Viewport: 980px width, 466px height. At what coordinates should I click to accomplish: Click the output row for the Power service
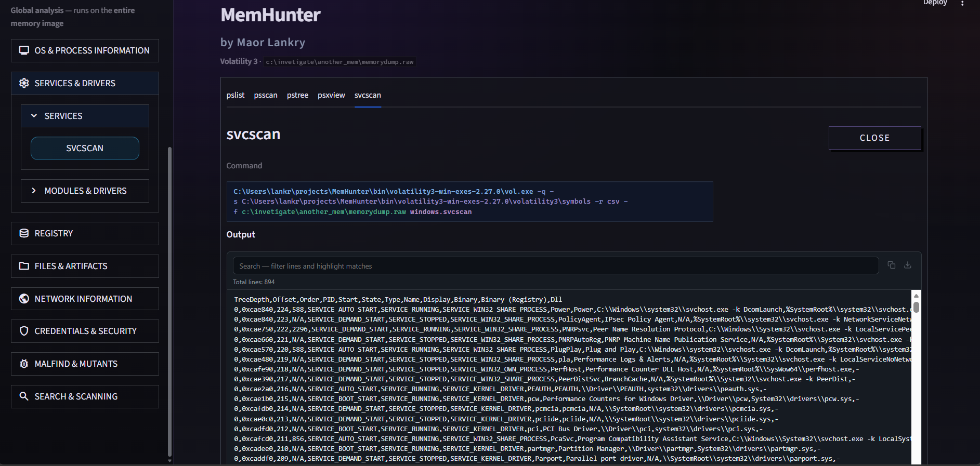[572, 310]
